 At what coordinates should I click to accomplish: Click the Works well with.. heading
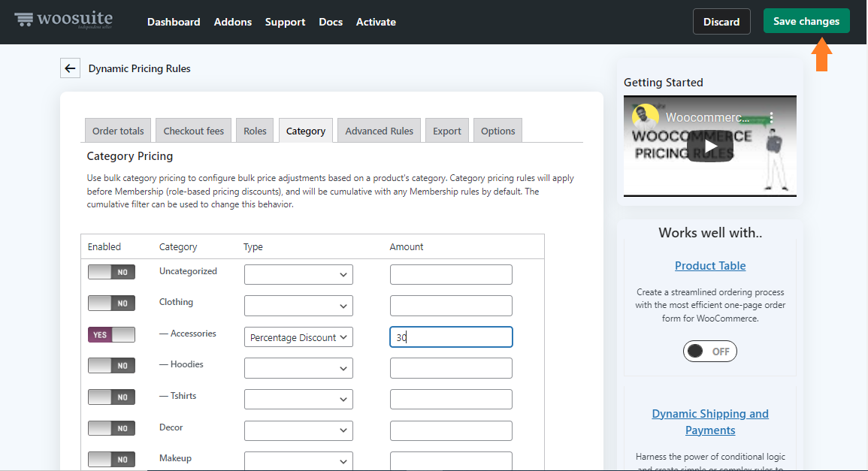[710, 232]
